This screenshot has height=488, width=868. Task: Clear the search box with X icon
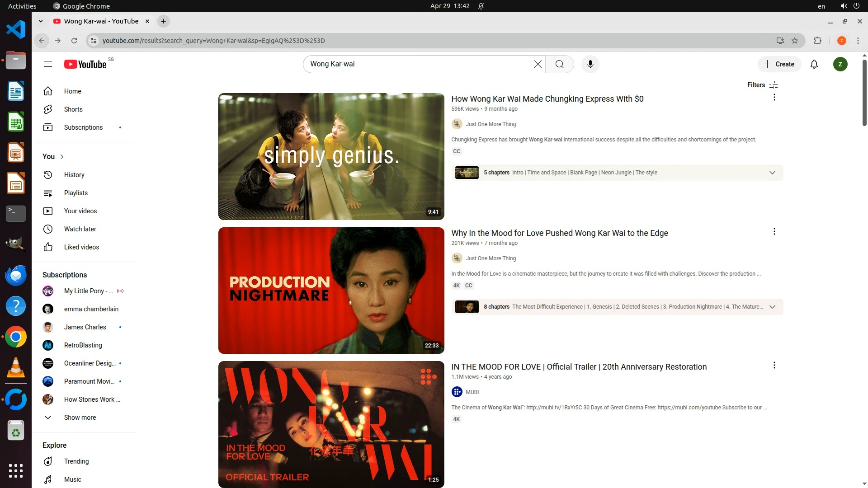(538, 64)
